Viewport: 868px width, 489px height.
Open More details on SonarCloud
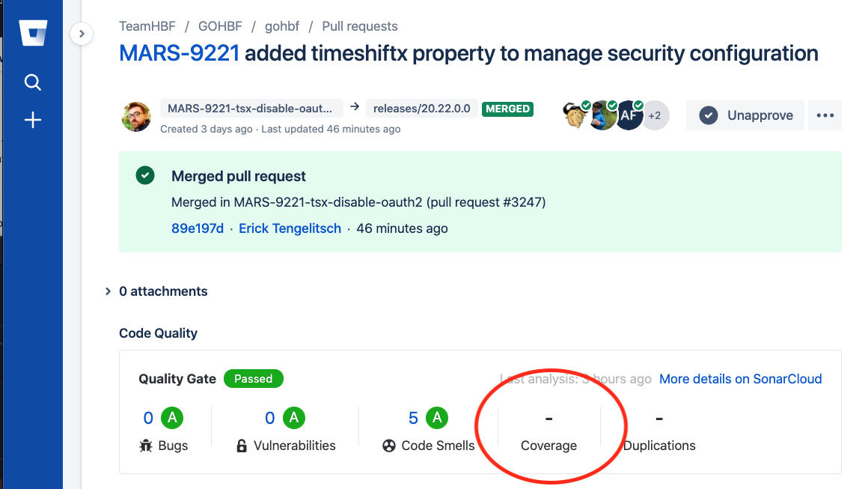(740, 379)
